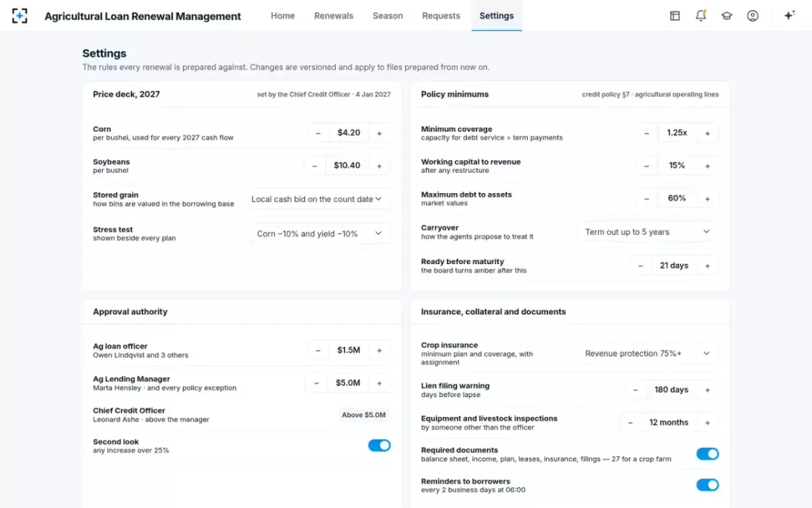The height and width of the screenshot is (508, 812).
Task: Click the $5.0M manager limit value
Action: 348,383
